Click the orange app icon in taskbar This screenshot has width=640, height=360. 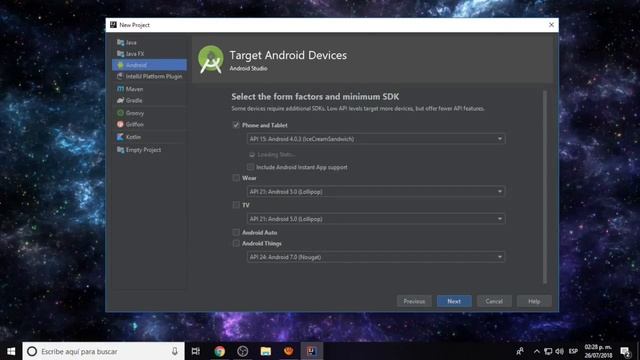tap(289, 351)
